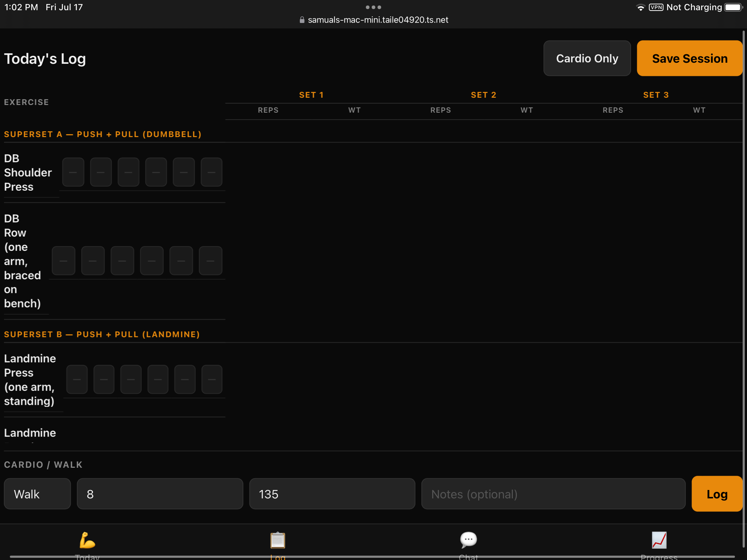Image resolution: width=747 pixels, height=560 pixels.
Task: Click the page URL in address bar
Action: tap(378, 20)
